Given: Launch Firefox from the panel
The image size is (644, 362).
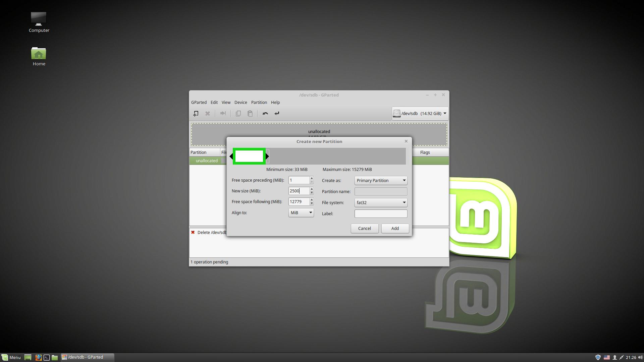Looking at the screenshot, I should pos(38,358).
